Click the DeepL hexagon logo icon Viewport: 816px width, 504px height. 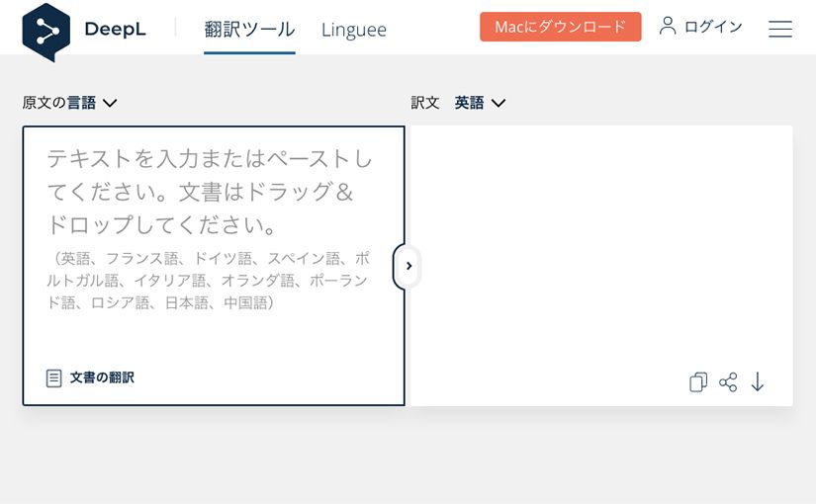[x=45, y=30]
